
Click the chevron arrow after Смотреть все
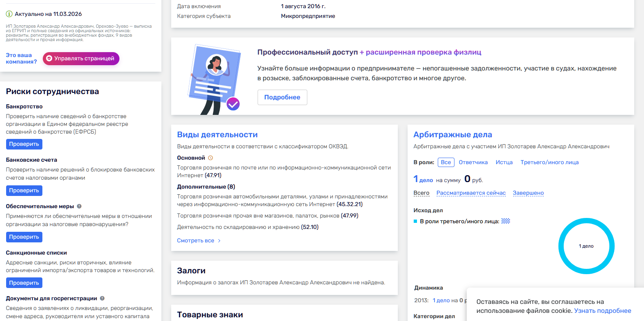[x=219, y=241]
